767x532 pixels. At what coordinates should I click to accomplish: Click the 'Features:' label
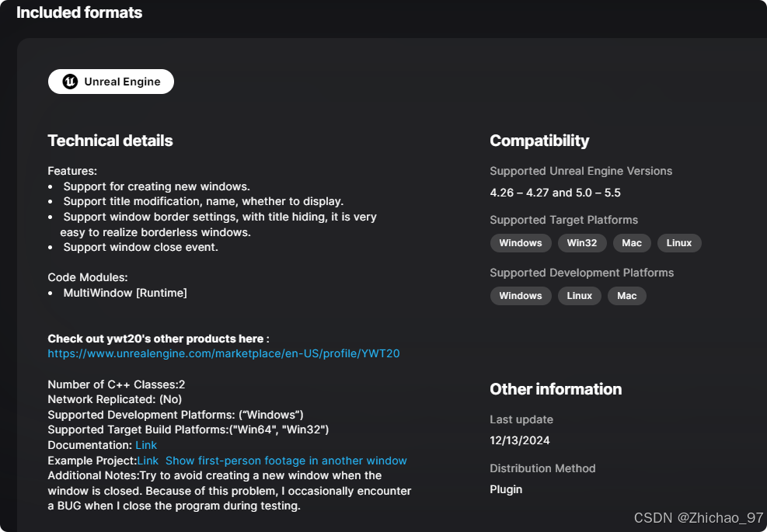click(72, 171)
